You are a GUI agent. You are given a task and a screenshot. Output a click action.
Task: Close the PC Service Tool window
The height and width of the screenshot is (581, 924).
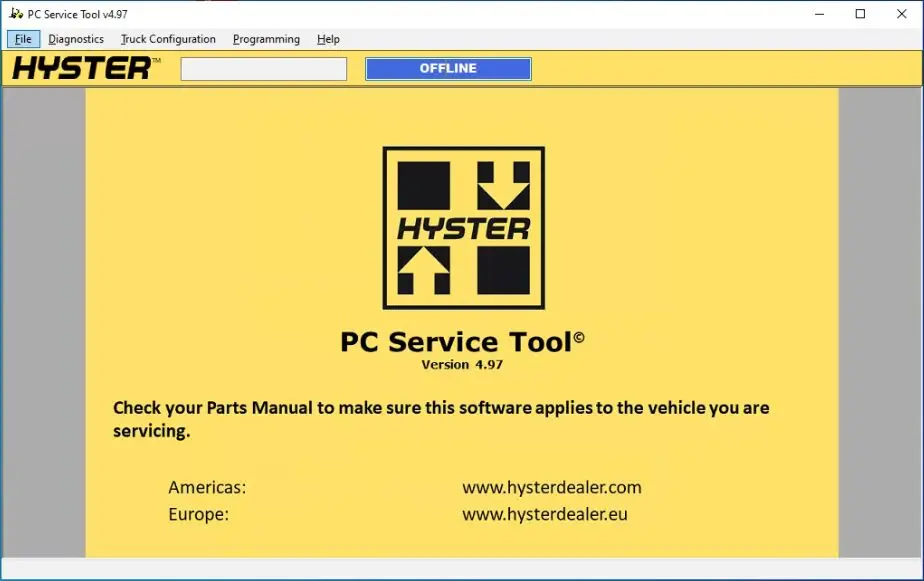[902, 14]
